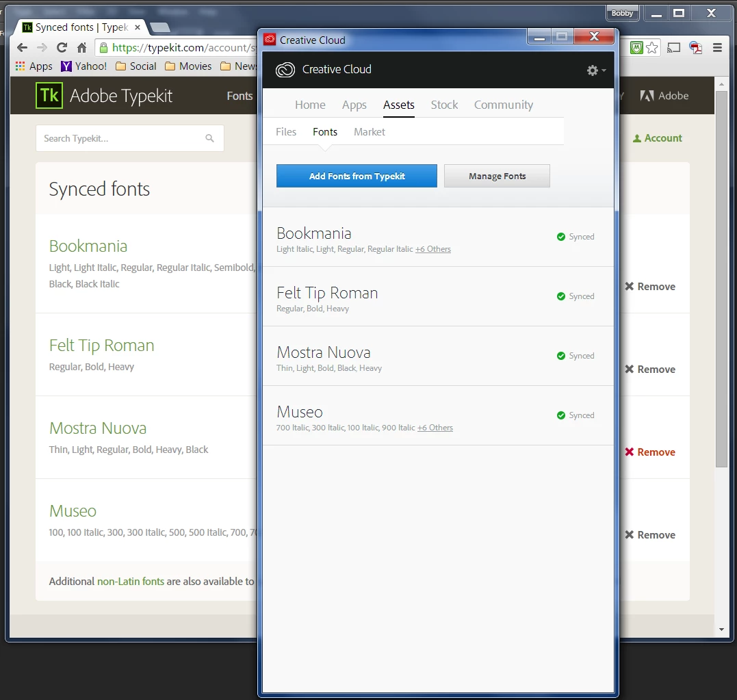Expand Bookmania's +6 Others link
737x700 pixels.
click(433, 249)
